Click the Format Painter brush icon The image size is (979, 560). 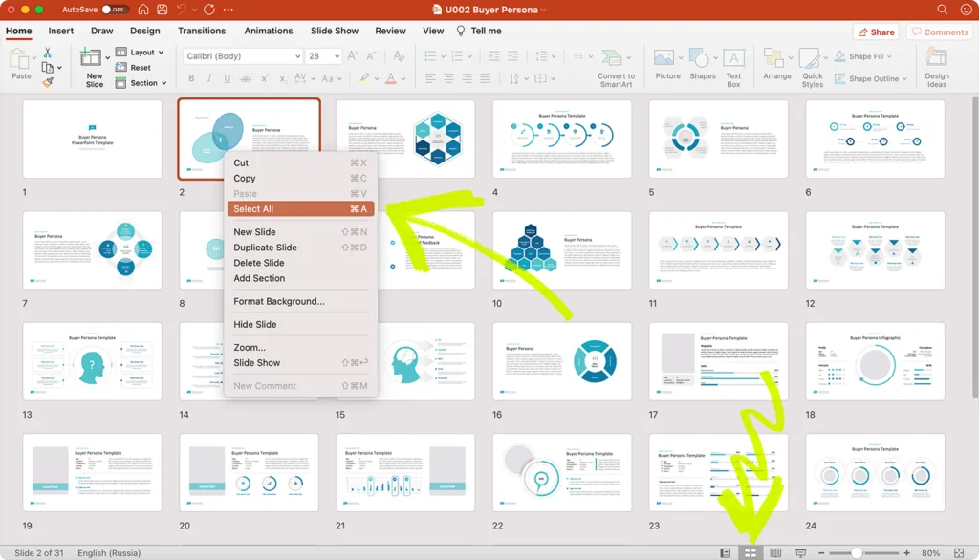tap(48, 82)
